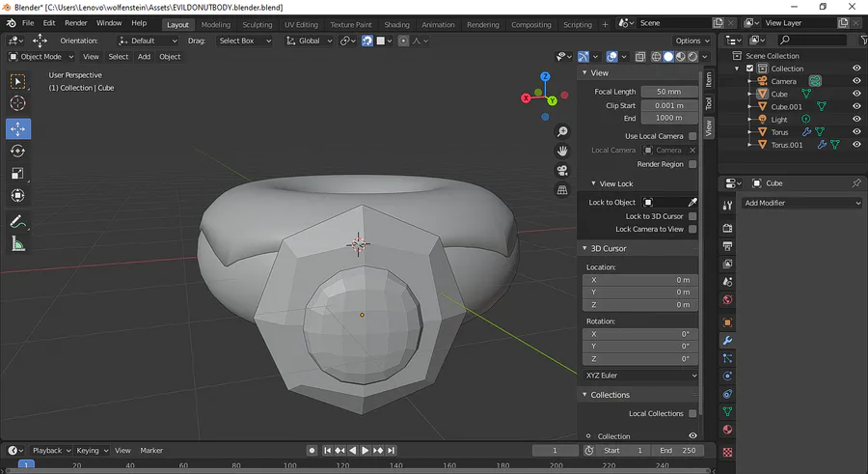Click the timeline End 250 frame field
This screenshot has width=868, height=474.
tap(678, 450)
